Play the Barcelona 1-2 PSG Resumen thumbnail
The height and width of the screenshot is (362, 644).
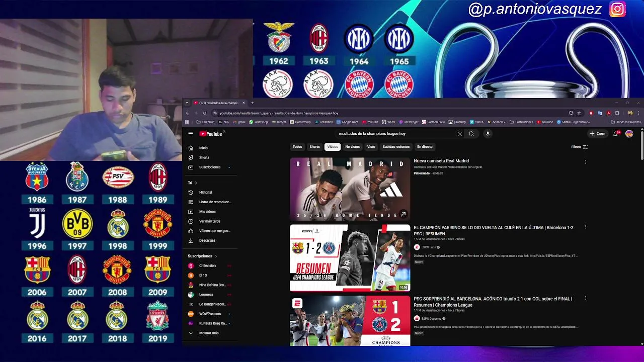pyautogui.click(x=350, y=258)
